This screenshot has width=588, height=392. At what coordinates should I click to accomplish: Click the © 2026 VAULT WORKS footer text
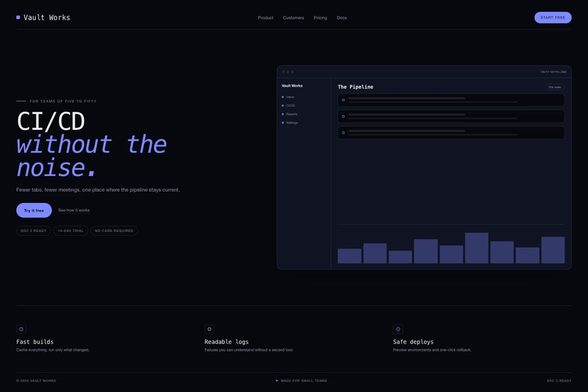tap(36, 381)
